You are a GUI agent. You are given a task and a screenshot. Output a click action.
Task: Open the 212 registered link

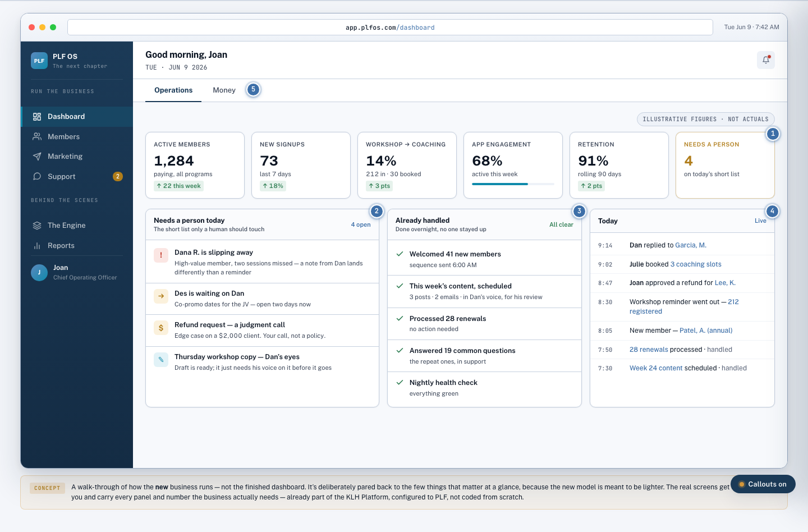pyautogui.click(x=684, y=306)
